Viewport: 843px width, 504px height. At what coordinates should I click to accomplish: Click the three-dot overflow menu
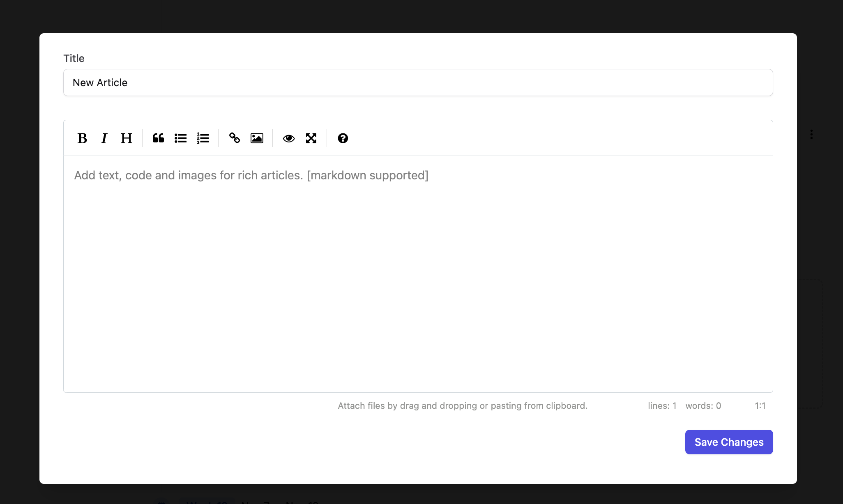point(811,134)
